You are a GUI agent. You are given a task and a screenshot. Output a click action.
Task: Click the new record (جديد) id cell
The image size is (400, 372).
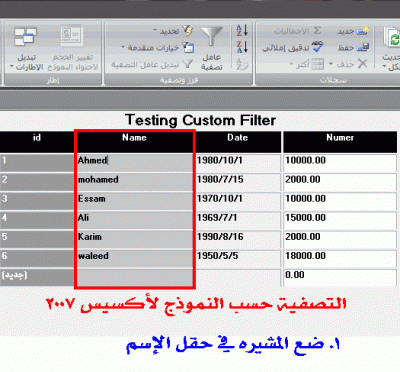click(37, 277)
